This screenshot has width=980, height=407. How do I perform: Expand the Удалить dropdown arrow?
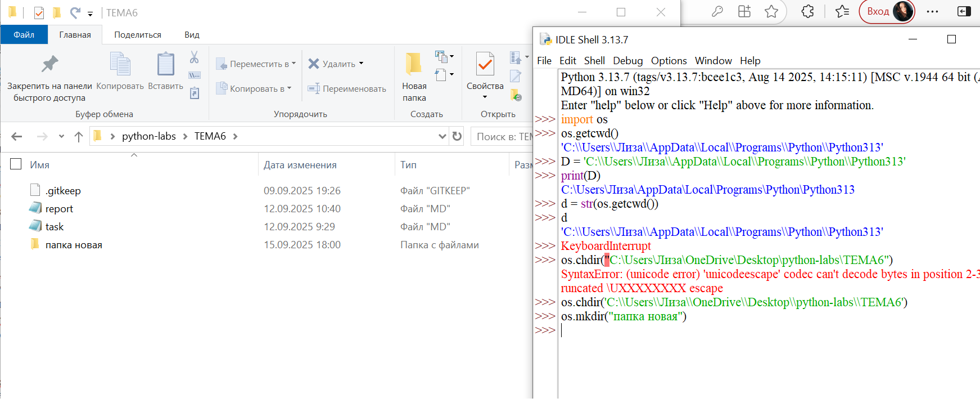click(x=361, y=64)
